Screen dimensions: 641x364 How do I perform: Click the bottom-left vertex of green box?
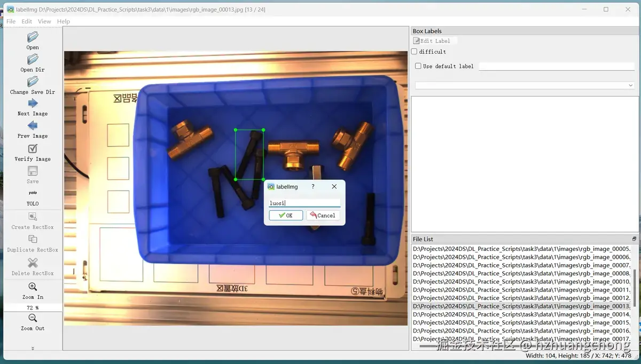pyautogui.click(x=236, y=179)
